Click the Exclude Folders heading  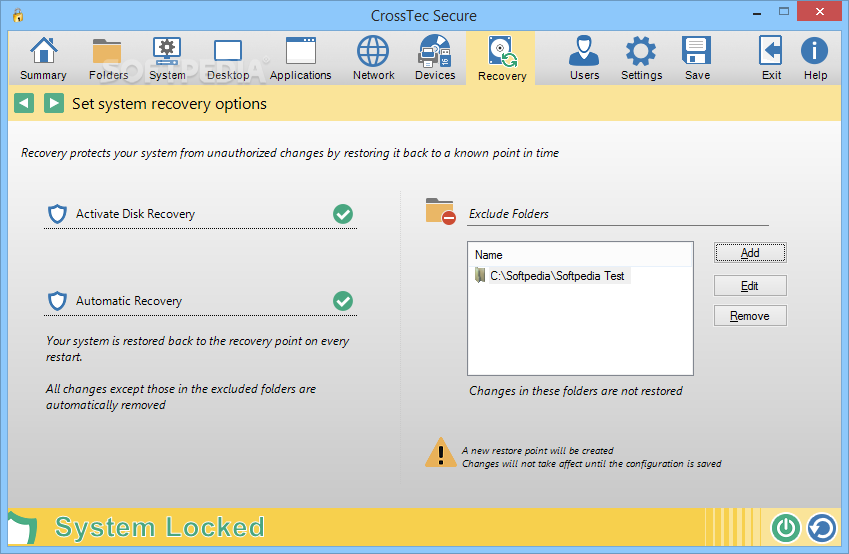point(508,214)
